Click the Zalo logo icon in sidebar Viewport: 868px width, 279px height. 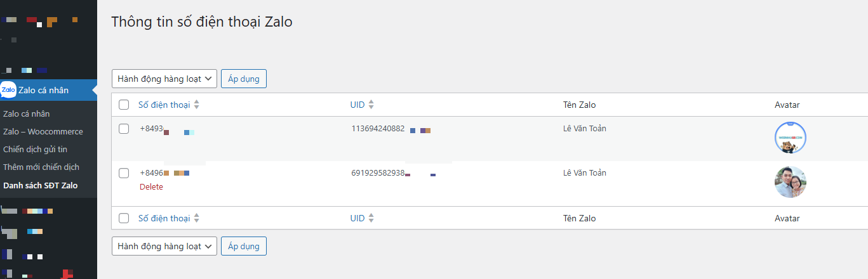(8, 90)
